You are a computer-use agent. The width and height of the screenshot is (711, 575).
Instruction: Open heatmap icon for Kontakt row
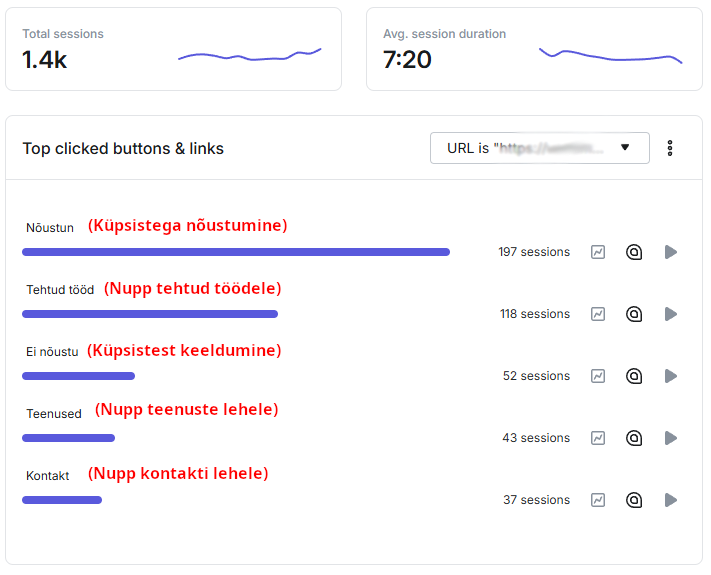(x=634, y=500)
